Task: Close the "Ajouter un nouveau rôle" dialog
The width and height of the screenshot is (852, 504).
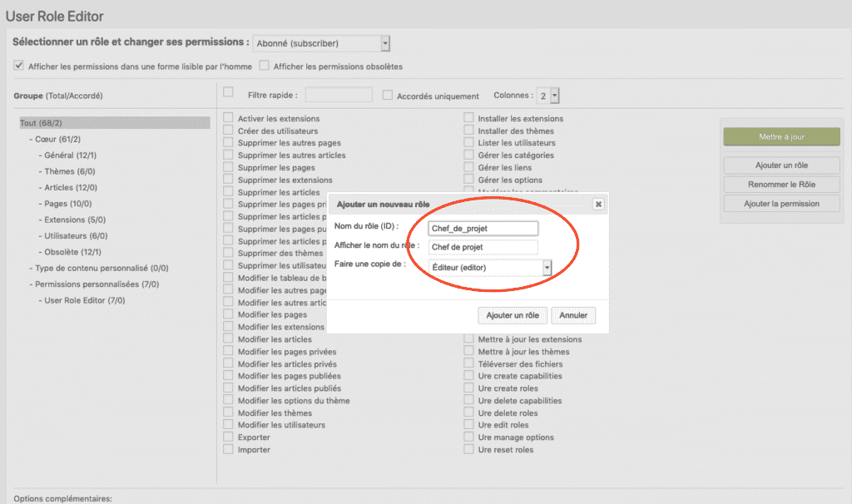Action: pos(598,203)
